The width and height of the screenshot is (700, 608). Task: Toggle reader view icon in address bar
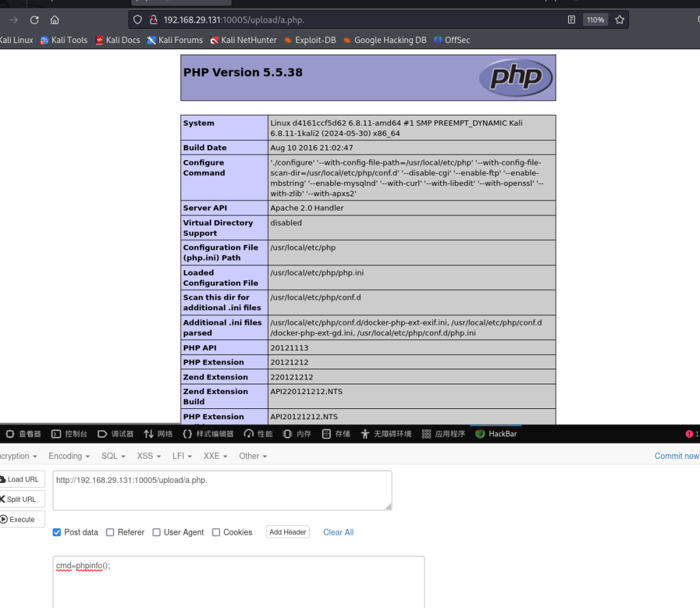(x=571, y=20)
